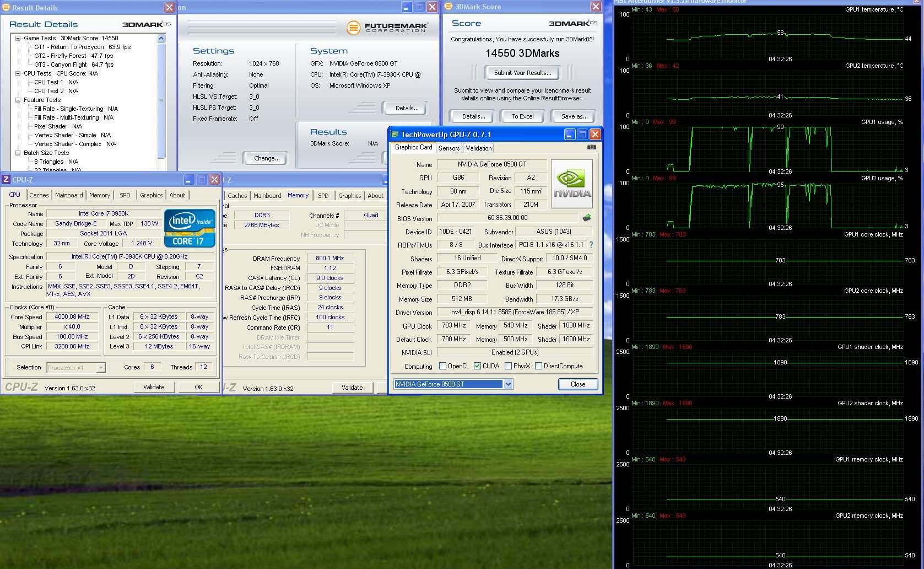Open the Graphics tab in front CPU-Z
This screenshot has width=924, height=569.
pyautogui.click(x=152, y=195)
